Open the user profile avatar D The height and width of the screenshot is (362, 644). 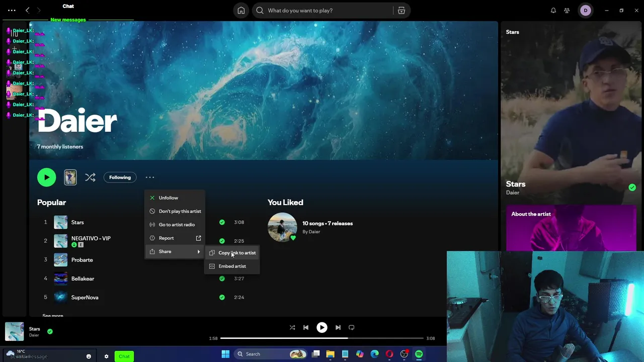[586, 11]
